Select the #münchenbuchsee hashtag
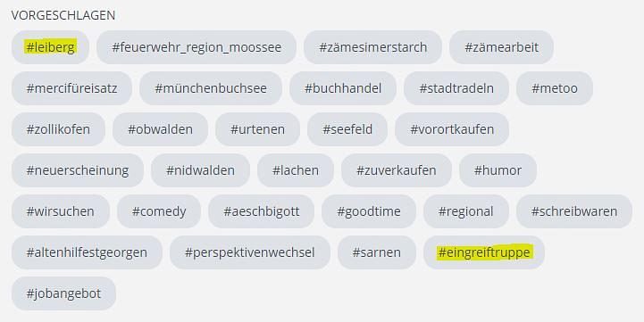This screenshot has width=644, height=322. 211,88
